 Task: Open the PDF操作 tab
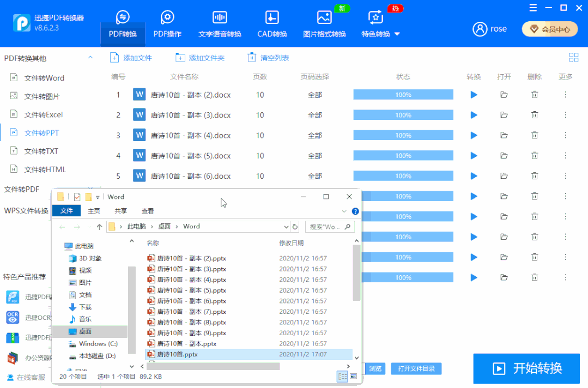click(167, 25)
